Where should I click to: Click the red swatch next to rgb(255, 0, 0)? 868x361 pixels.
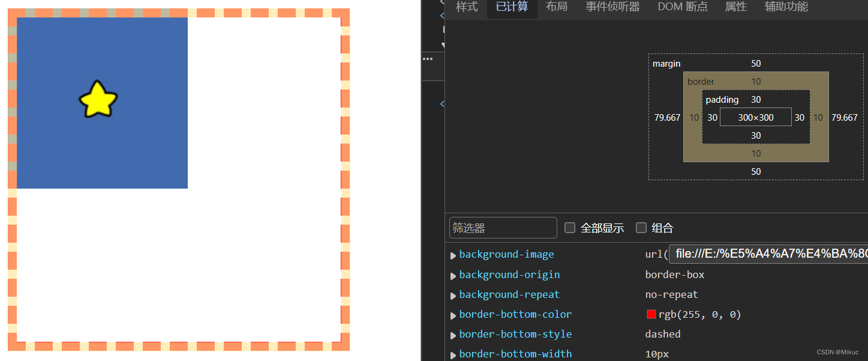coord(651,314)
